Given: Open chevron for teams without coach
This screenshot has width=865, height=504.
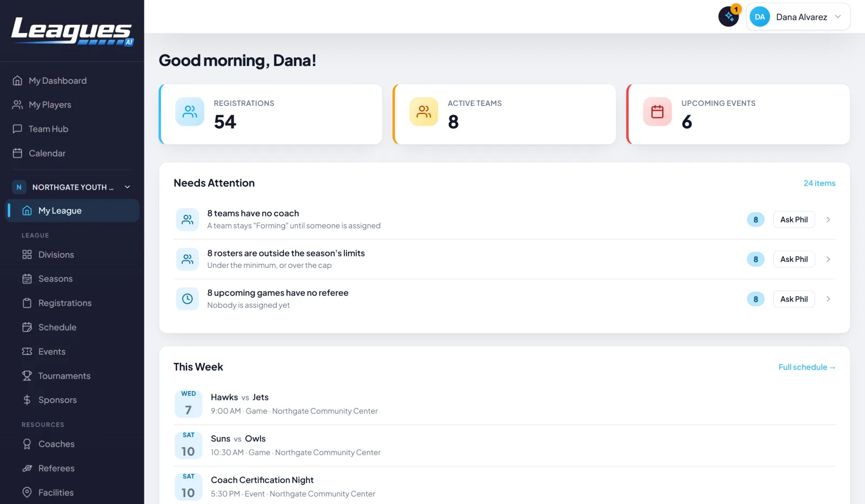Looking at the screenshot, I should (x=828, y=219).
